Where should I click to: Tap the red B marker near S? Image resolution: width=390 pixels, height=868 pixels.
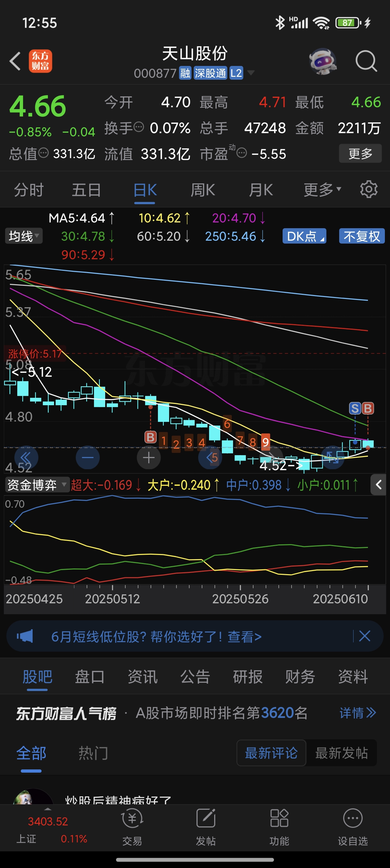pos(368,408)
